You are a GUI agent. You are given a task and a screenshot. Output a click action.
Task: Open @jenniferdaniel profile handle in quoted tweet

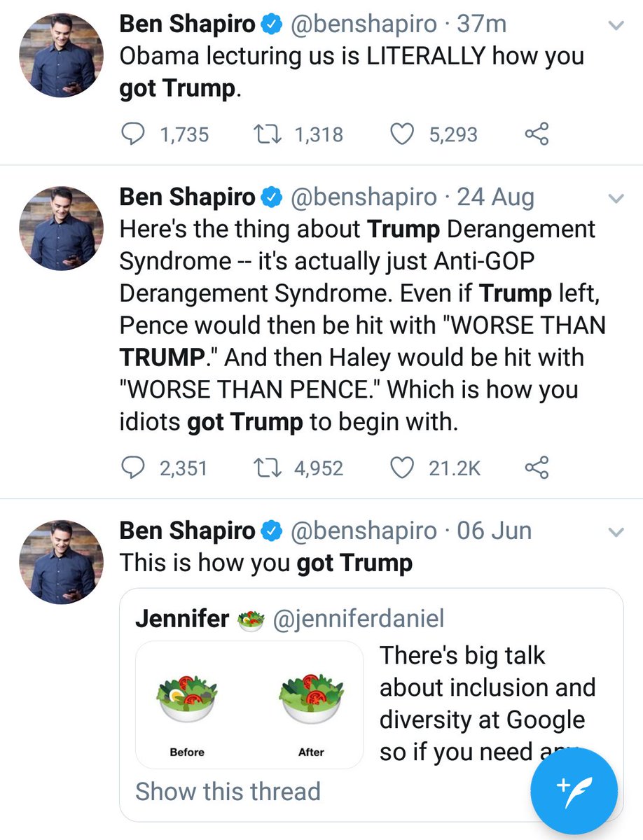[358, 619]
